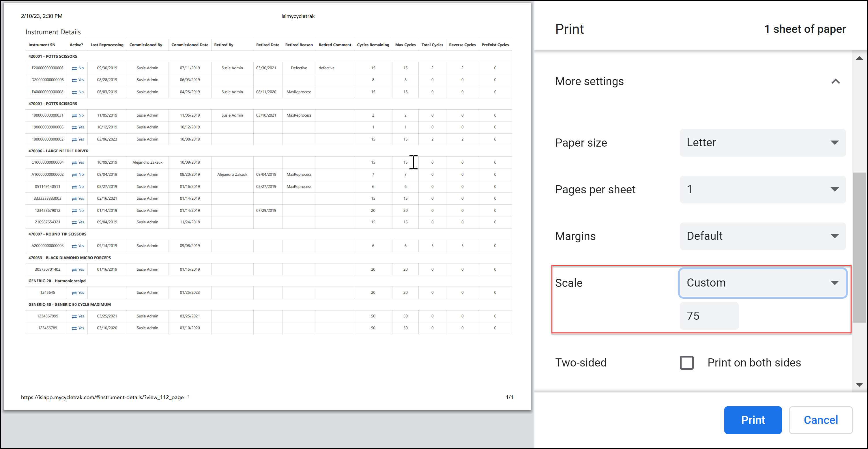Click swap icon for instrument E20000000000006

tap(74, 68)
